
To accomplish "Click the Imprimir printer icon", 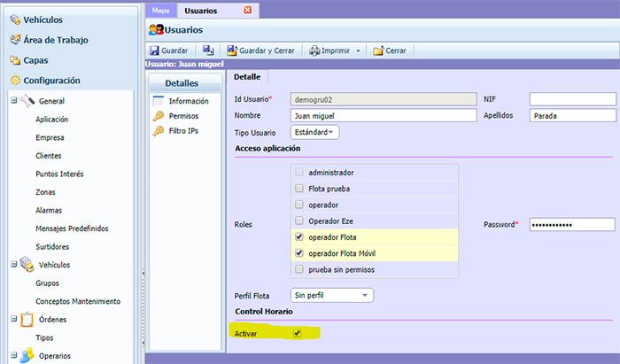I will click(314, 50).
